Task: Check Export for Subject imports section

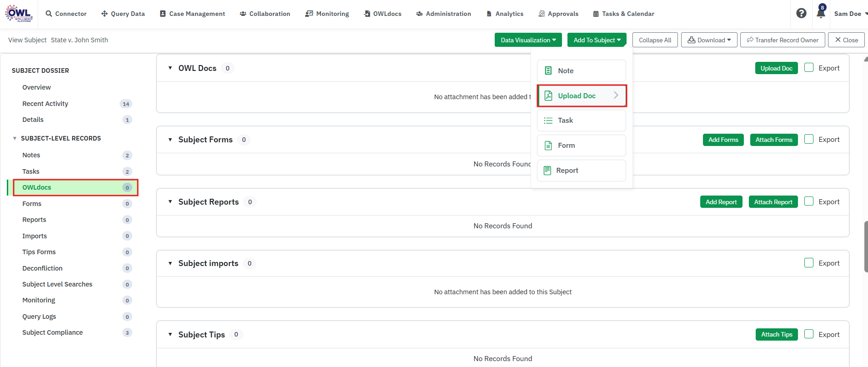Action: point(809,263)
